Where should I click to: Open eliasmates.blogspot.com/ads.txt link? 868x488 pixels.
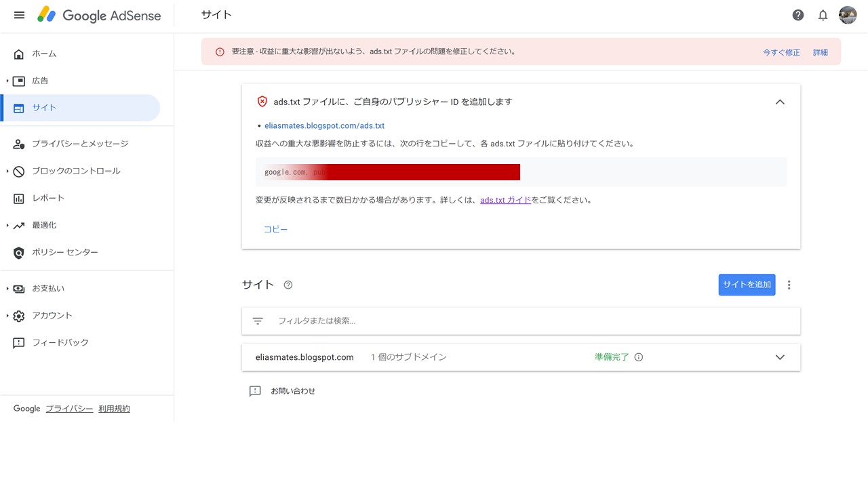pyautogui.click(x=324, y=126)
